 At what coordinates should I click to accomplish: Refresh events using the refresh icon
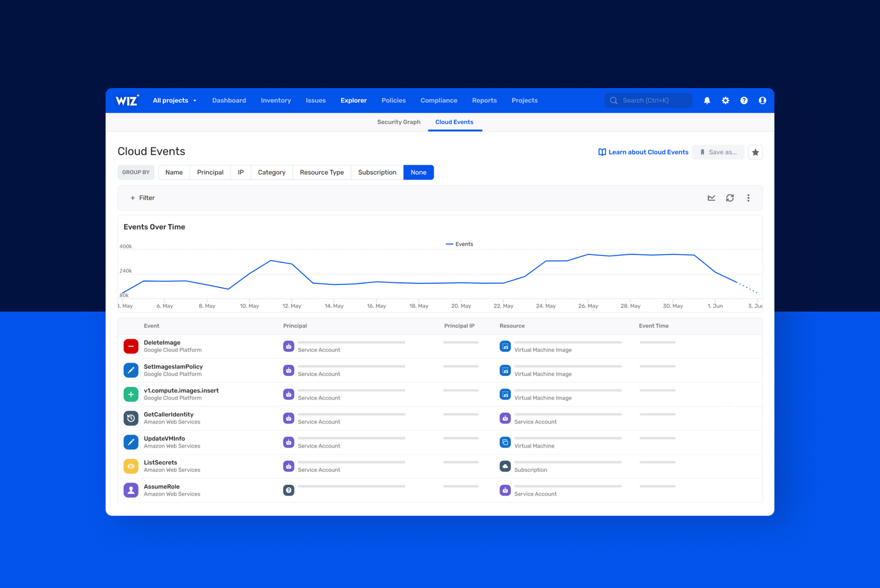[730, 197]
